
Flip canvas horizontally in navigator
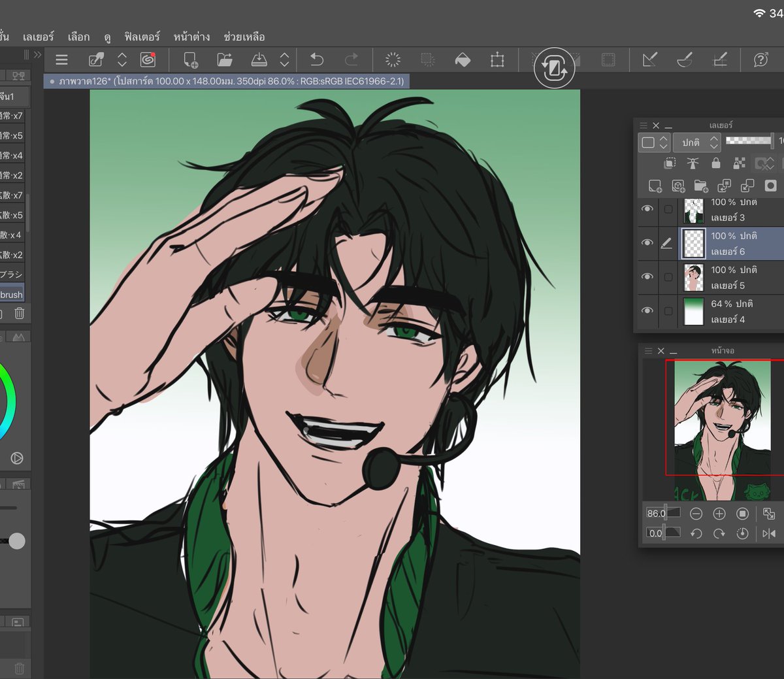pyautogui.click(x=769, y=533)
